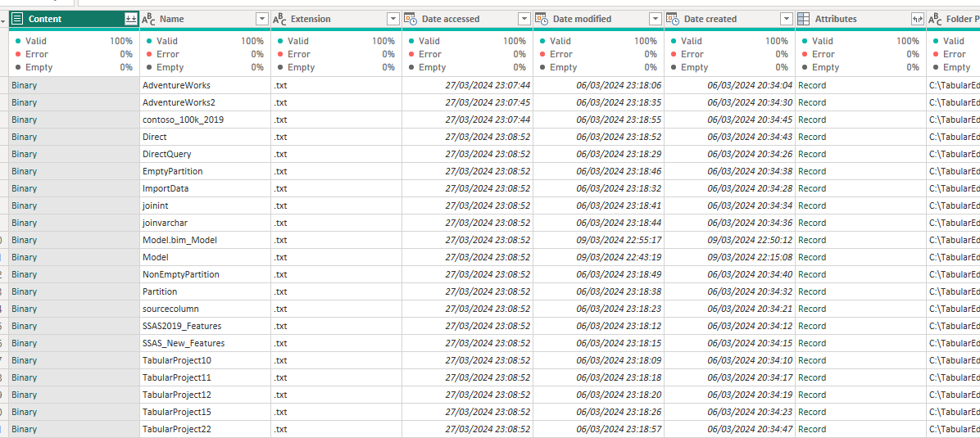
Task: Open the Date modified filter dropdown
Action: pyautogui.click(x=656, y=20)
